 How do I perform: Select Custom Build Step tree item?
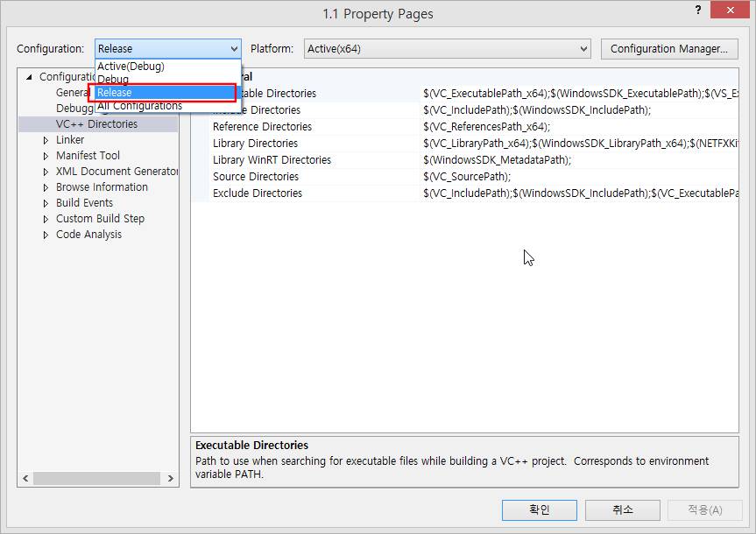click(100, 219)
